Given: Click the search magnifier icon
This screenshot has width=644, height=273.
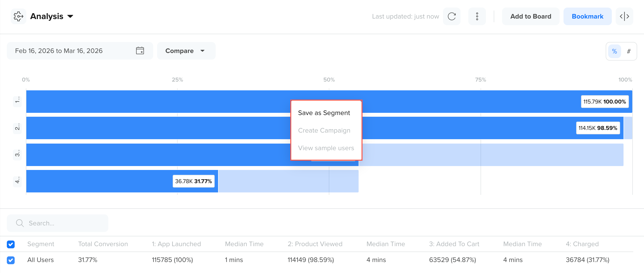Looking at the screenshot, I should click(x=20, y=223).
